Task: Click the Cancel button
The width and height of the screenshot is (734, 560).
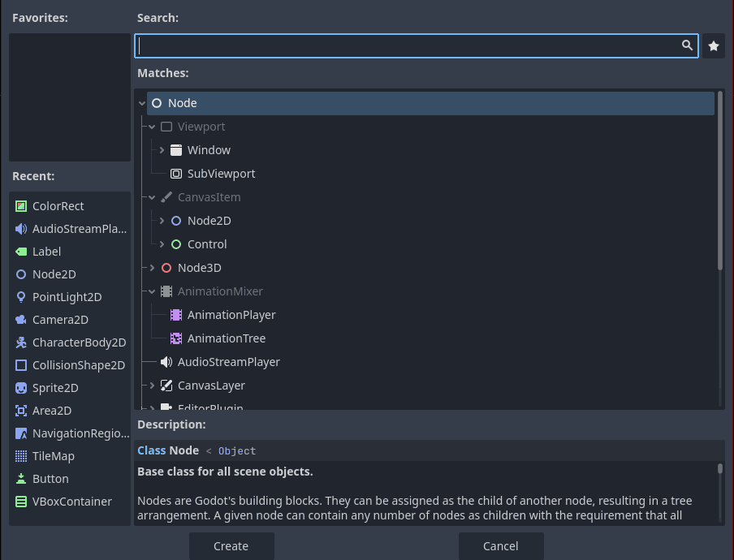Action: point(501,546)
